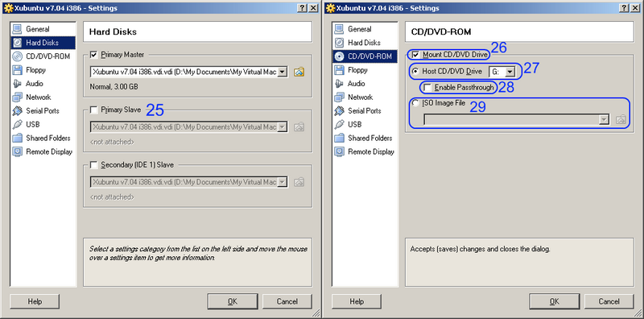Click OK in Hard Disks settings window
The image size is (644, 319).
click(233, 301)
